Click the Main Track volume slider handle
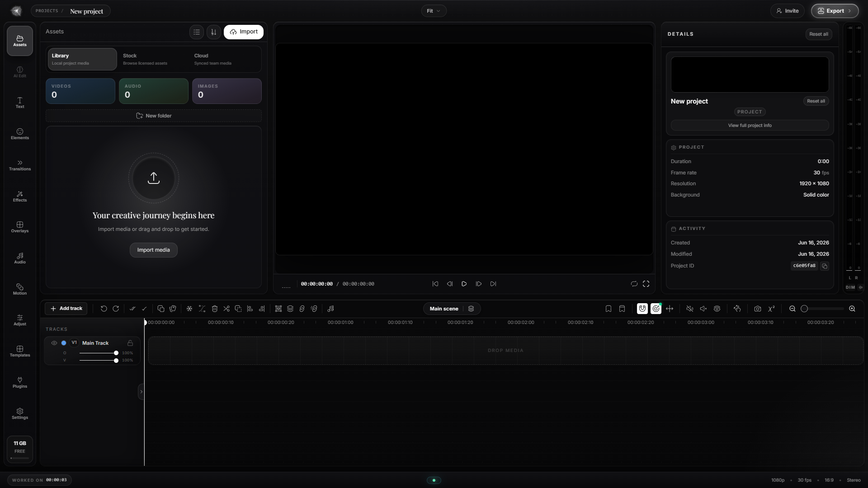 pyautogui.click(x=116, y=361)
